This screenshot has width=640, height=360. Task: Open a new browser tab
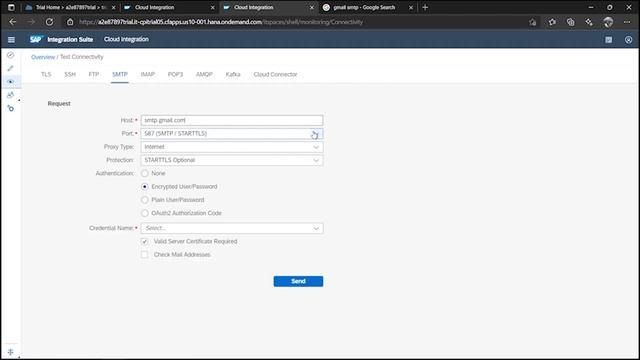(425, 7)
